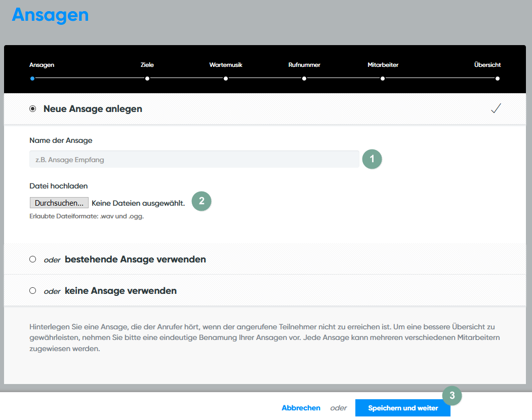Screen dimensions: 532x420
Task: Expand the bestehende Ansage verwenden section
Action: point(135,259)
